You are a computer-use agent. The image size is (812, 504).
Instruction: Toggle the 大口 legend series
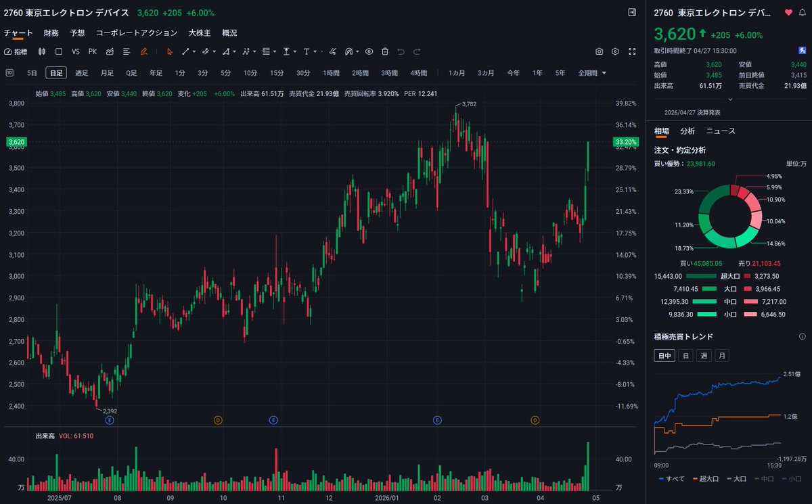[735, 479]
